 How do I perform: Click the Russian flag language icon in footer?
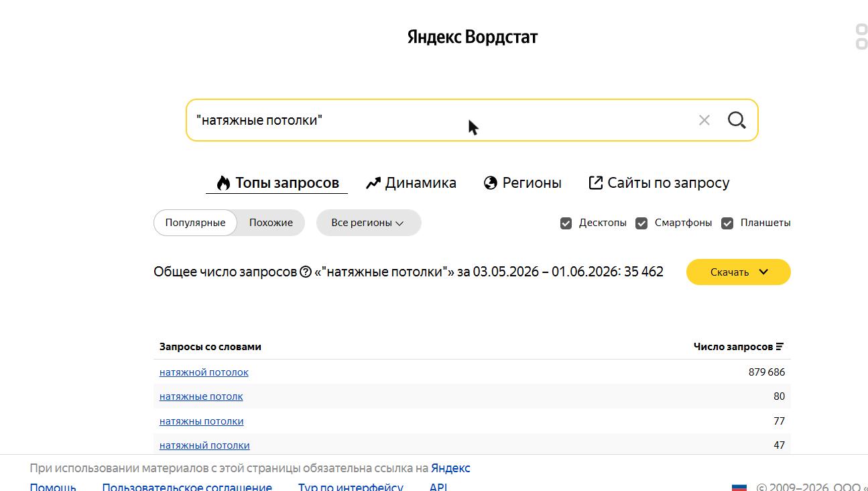739,488
